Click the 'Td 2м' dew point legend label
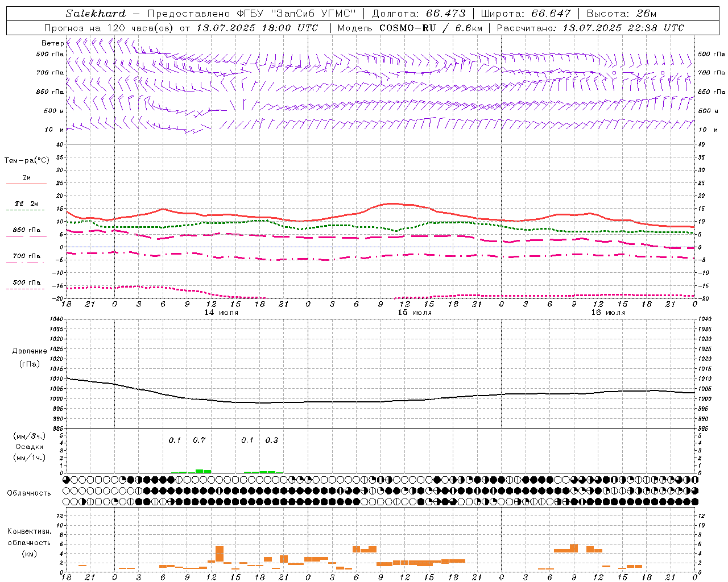 click(26, 203)
